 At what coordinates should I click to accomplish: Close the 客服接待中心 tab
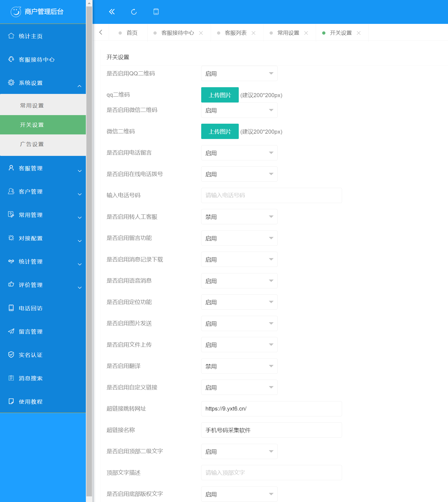pos(201,33)
